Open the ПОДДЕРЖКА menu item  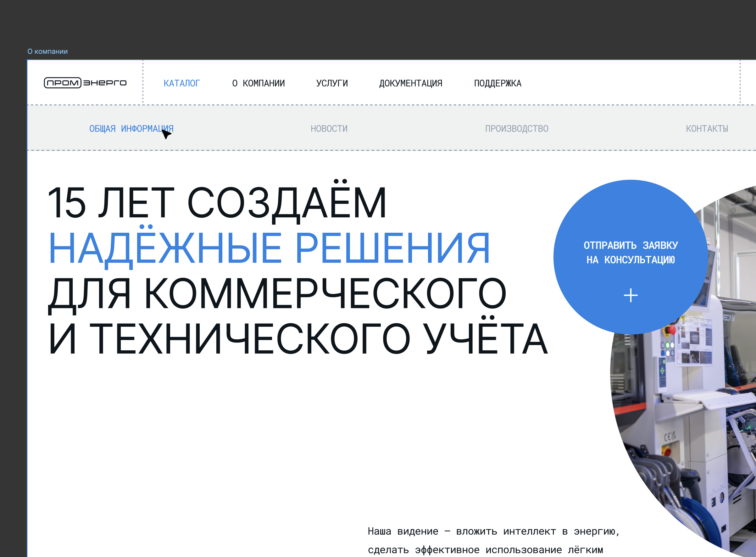(498, 83)
